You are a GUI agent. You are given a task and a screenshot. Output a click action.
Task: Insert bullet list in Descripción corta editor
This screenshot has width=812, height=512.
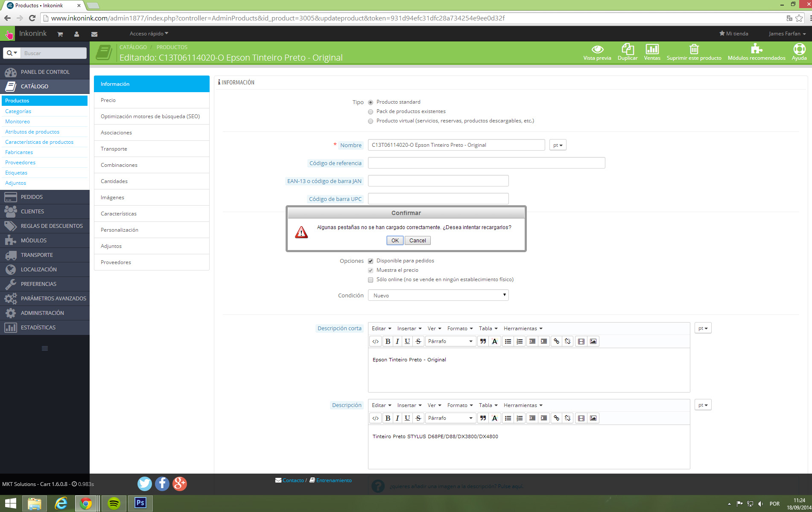point(508,341)
